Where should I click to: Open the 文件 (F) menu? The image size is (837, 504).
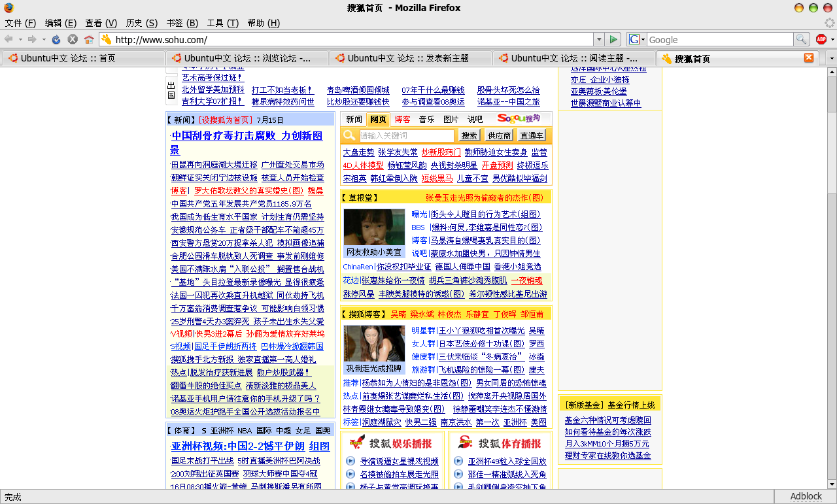(20, 23)
